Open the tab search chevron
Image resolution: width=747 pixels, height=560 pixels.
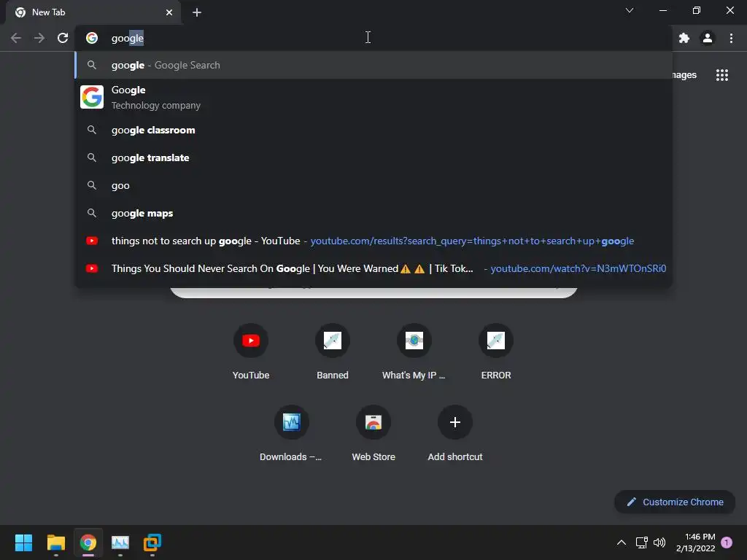coord(630,10)
